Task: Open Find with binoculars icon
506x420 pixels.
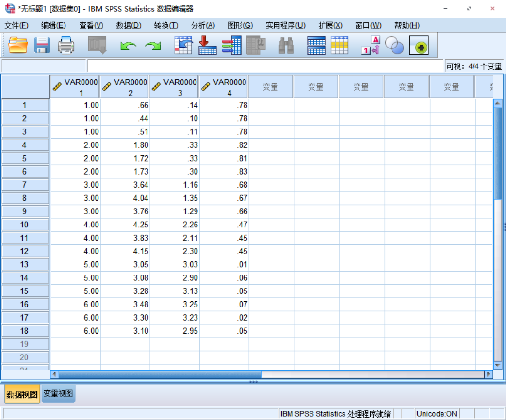Action: pyautogui.click(x=286, y=46)
